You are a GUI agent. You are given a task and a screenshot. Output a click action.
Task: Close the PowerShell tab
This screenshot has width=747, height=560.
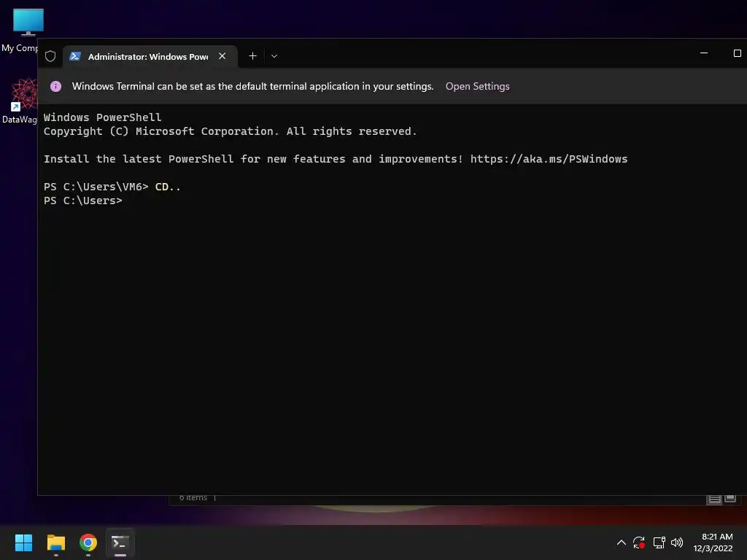222,56
